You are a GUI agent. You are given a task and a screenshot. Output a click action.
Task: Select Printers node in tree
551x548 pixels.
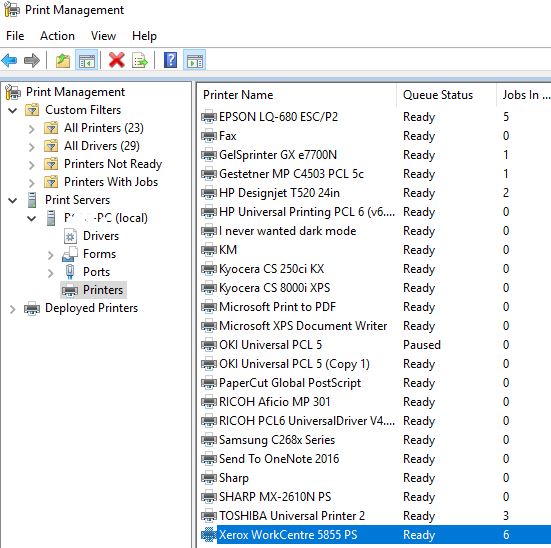tap(103, 290)
